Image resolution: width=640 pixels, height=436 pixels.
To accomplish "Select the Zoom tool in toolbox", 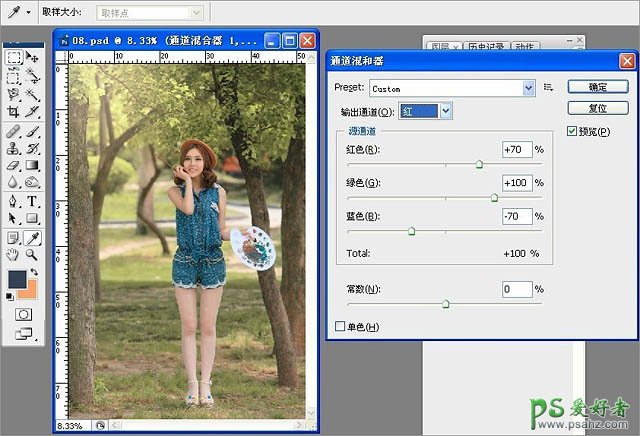I will [x=32, y=255].
